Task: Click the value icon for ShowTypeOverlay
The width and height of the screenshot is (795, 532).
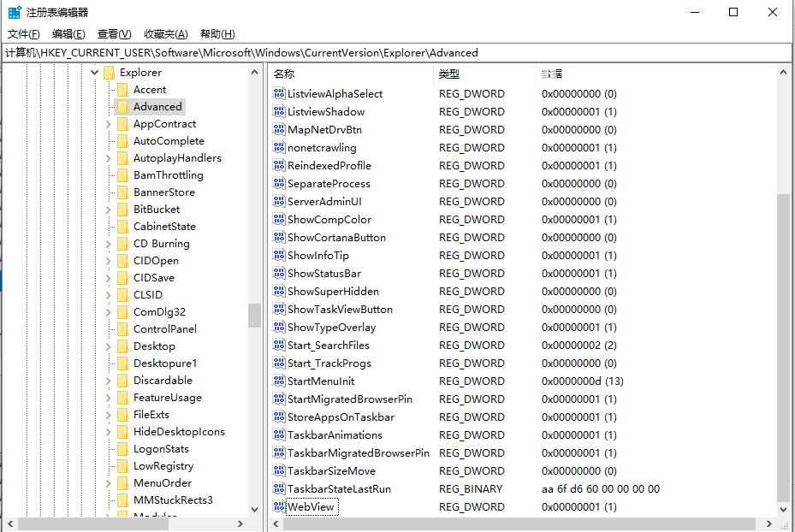Action: pyautogui.click(x=279, y=327)
